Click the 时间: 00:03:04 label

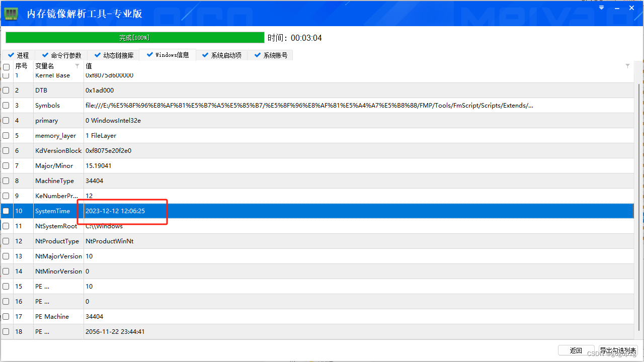coord(295,38)
